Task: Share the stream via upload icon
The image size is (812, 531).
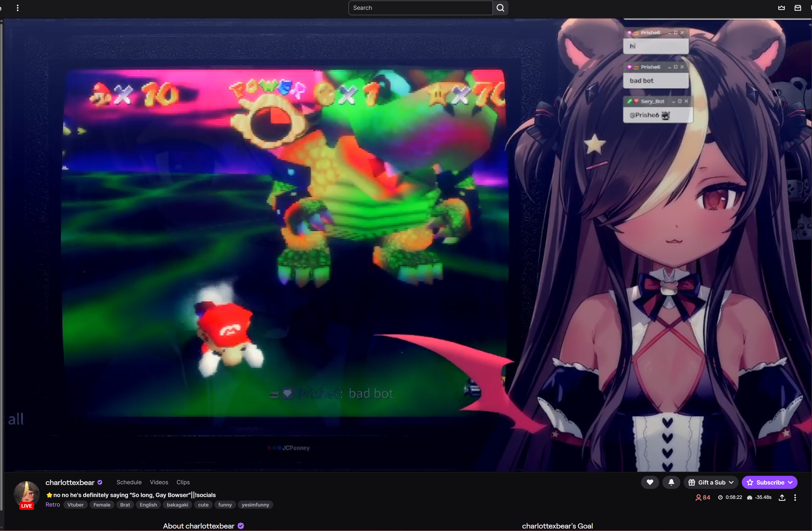Action: tap(782, 498)
